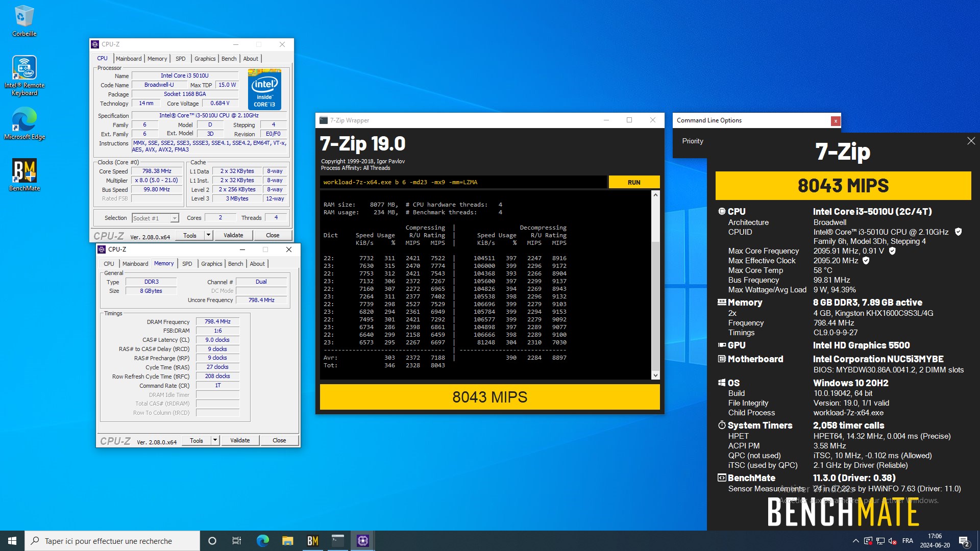Switch to CPU-Z taskbar button
The height and width of the screenshot is (551, 980).
click(362, 541)
